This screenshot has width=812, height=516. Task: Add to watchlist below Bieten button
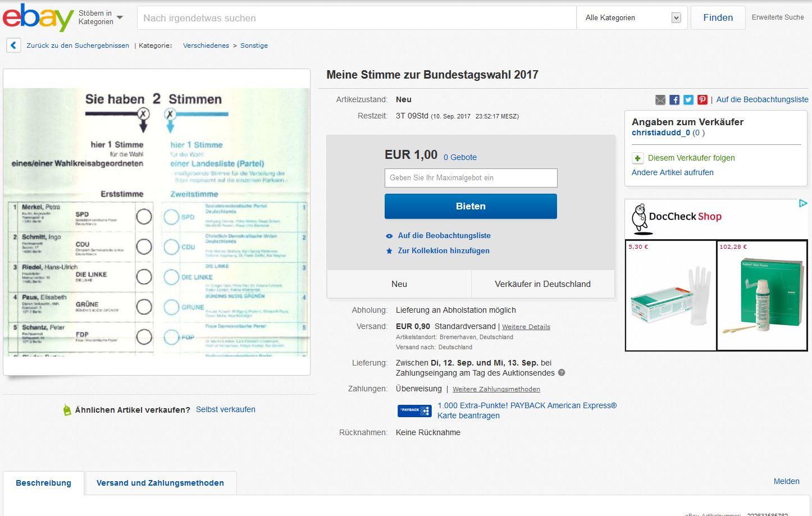click(444, 236)
